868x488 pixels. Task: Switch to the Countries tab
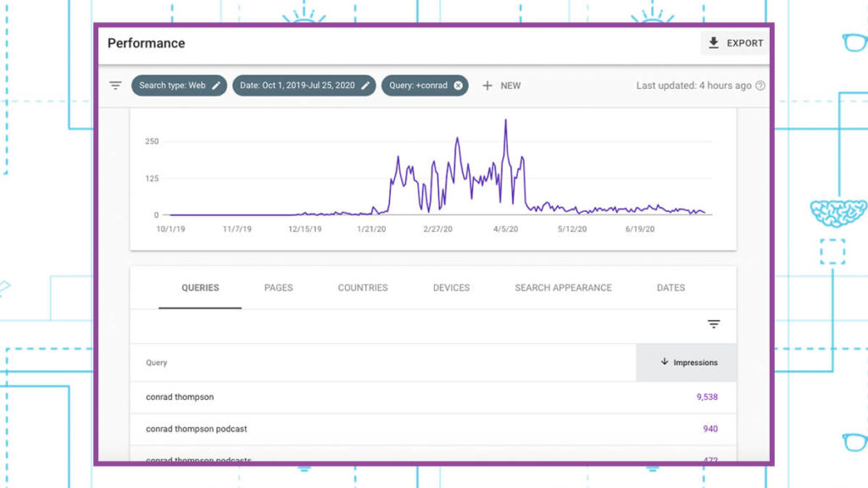363,288
